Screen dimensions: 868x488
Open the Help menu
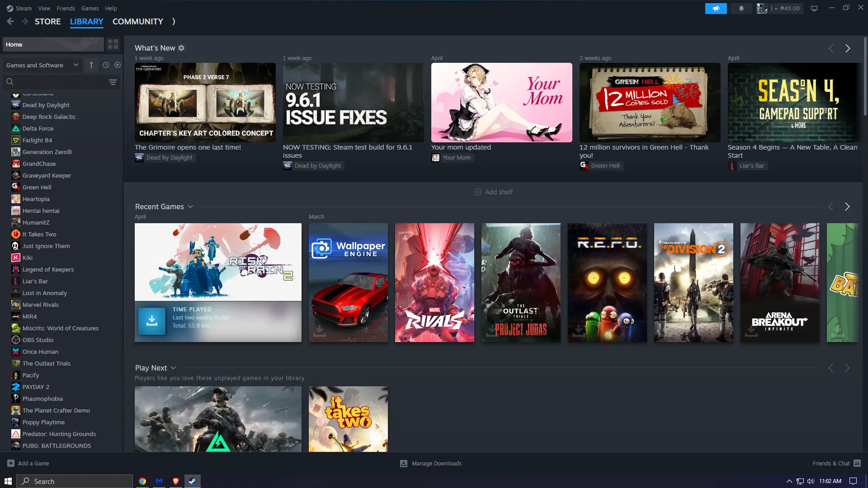pyautogui.click(x=111, y=8)
